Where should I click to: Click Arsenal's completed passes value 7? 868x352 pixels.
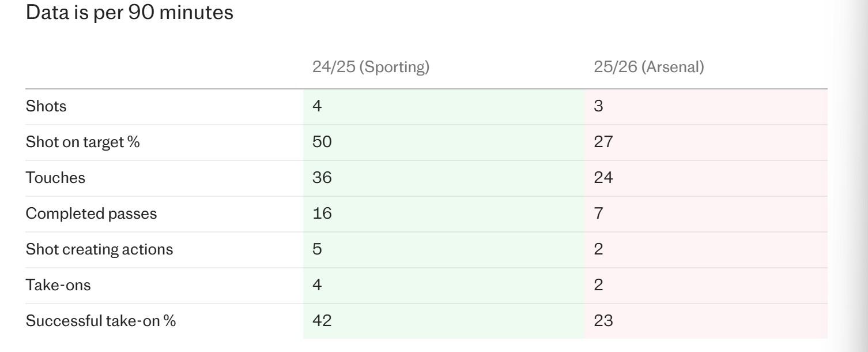coord(598,214)
